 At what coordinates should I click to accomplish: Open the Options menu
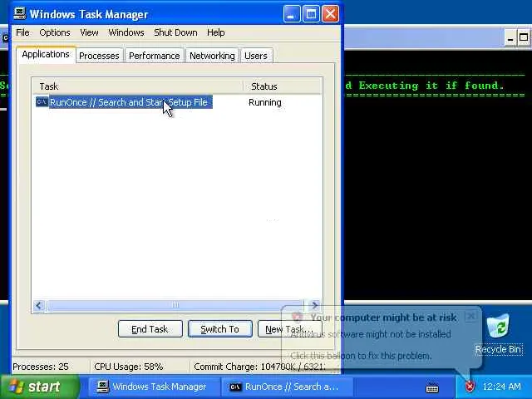(55, 32)
